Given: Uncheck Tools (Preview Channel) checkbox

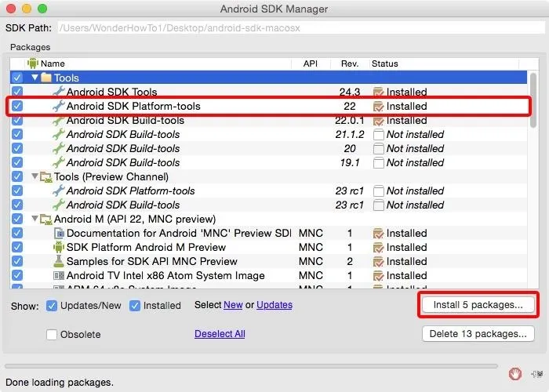Looking at the screenshot, I should coord(16,176).
